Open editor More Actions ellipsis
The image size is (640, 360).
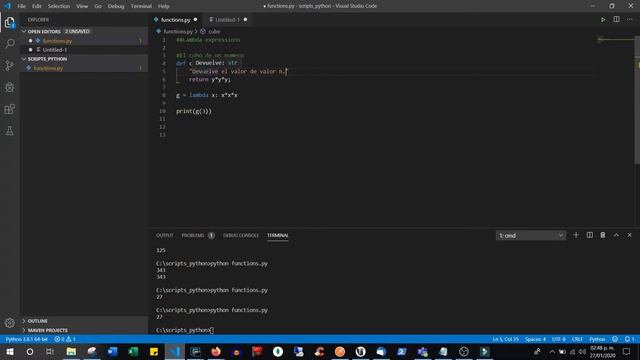coord(629,20)
